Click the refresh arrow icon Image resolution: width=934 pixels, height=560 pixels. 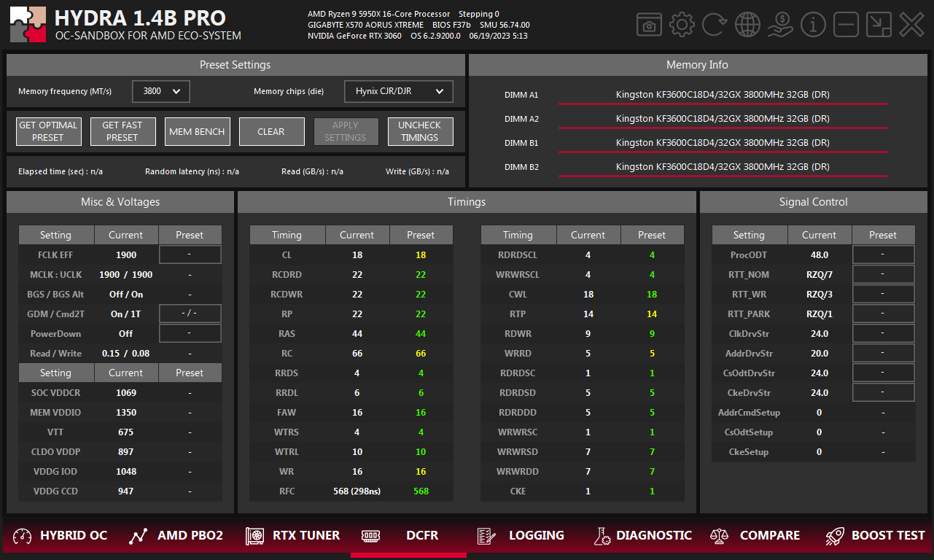tap(715, 25)
